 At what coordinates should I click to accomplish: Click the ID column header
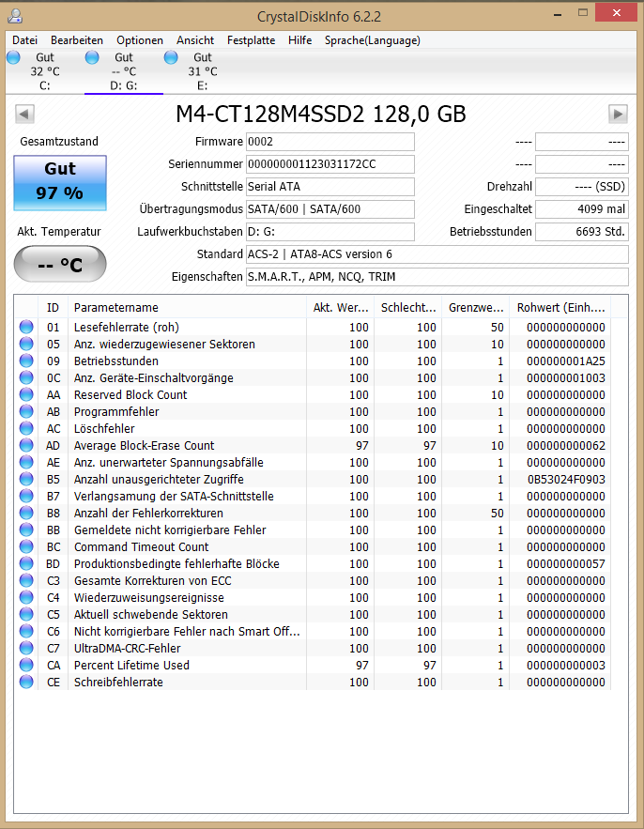tap(53, 308)
